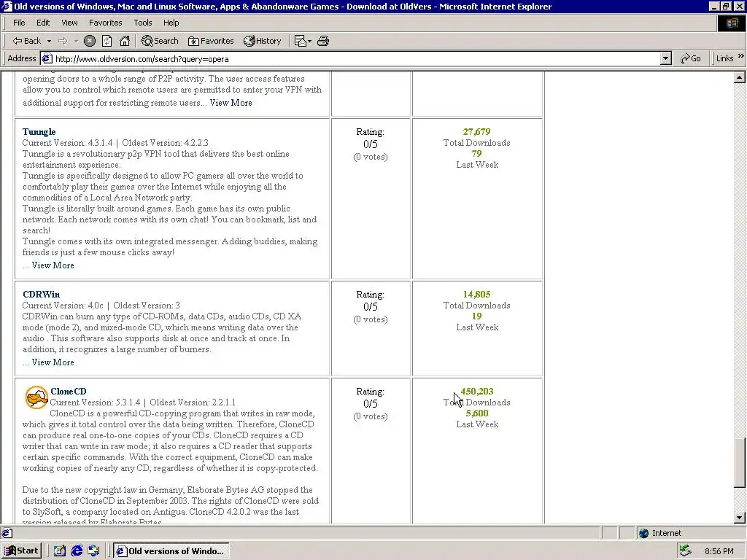Open the Back history dropdown arrow

49,41
